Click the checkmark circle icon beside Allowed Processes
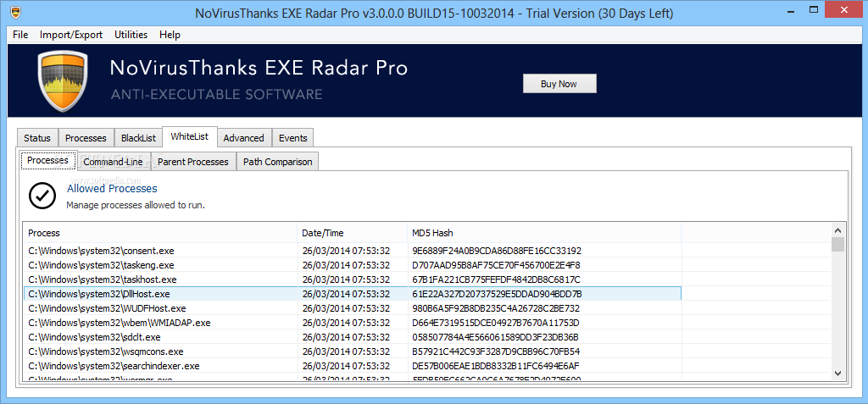Screen dimensions: 868x404 point(42,196)
